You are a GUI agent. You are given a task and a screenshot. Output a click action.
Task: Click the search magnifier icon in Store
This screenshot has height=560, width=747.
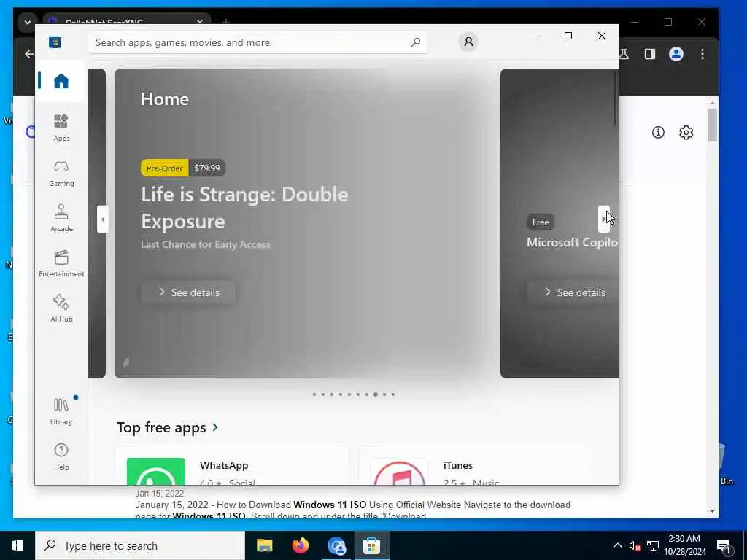click(x=415, y=42)
